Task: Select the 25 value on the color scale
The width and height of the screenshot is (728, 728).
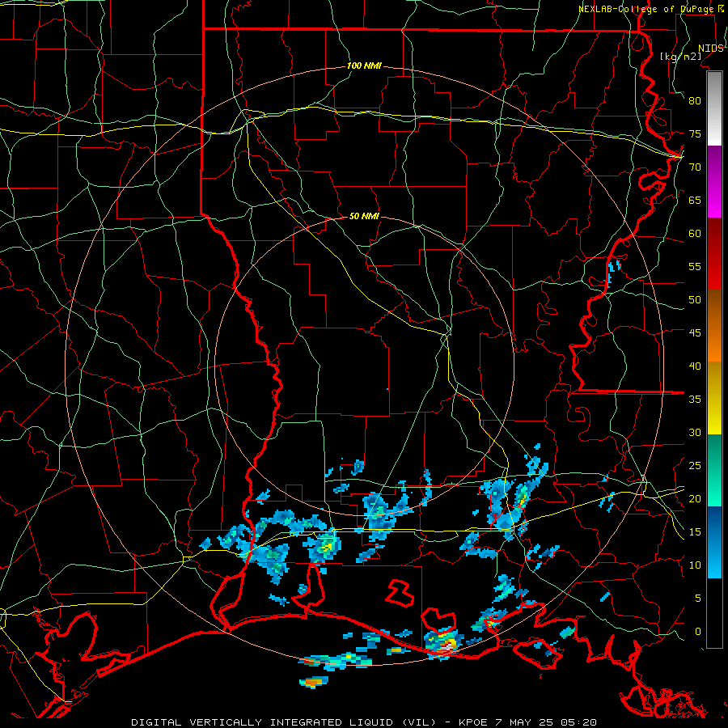Action: [695, 466]
